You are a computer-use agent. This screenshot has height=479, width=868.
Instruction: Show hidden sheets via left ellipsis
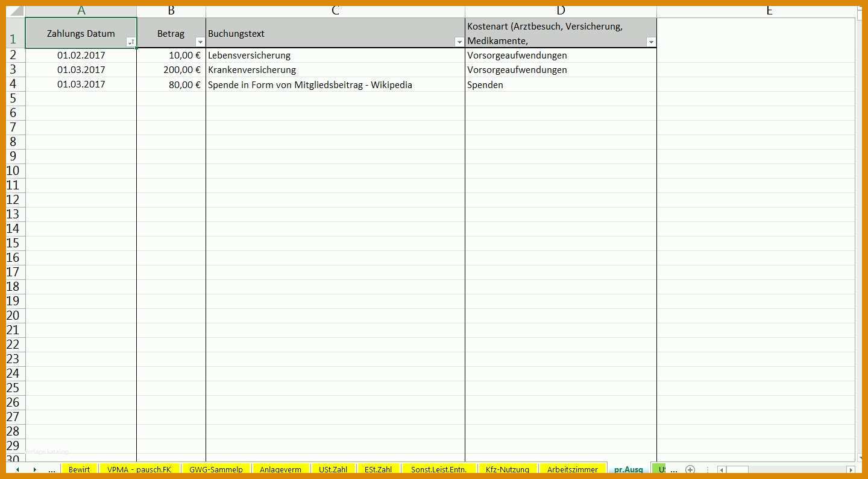pos(52,469)
